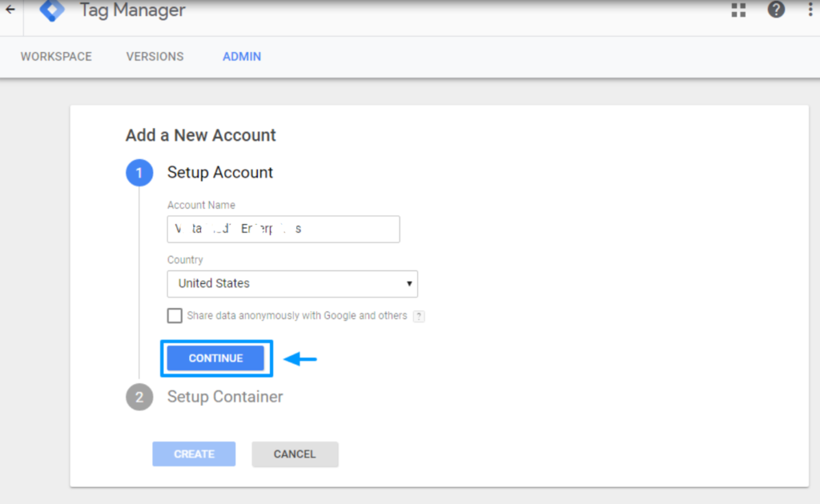Image resolution: width=820 pixels, height=504 pixels.
Task: Open the three-dot more options menu
Action: [x=810, y=10]
